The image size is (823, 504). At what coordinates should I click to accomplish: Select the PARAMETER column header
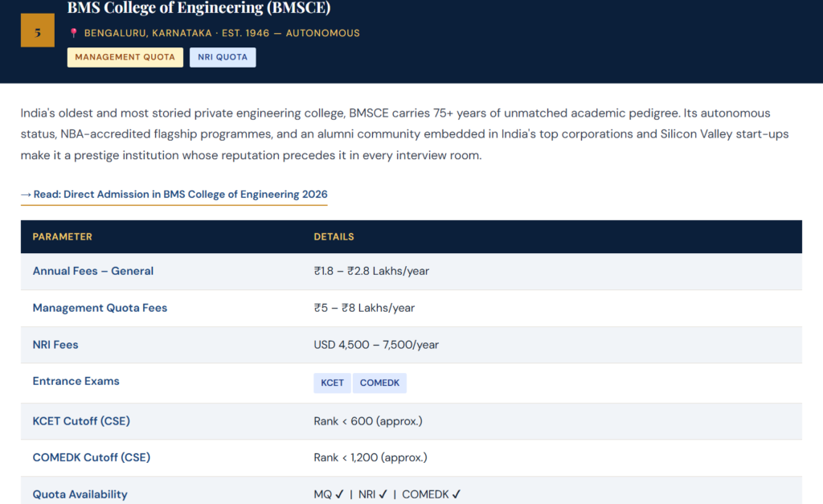point(61,236)
